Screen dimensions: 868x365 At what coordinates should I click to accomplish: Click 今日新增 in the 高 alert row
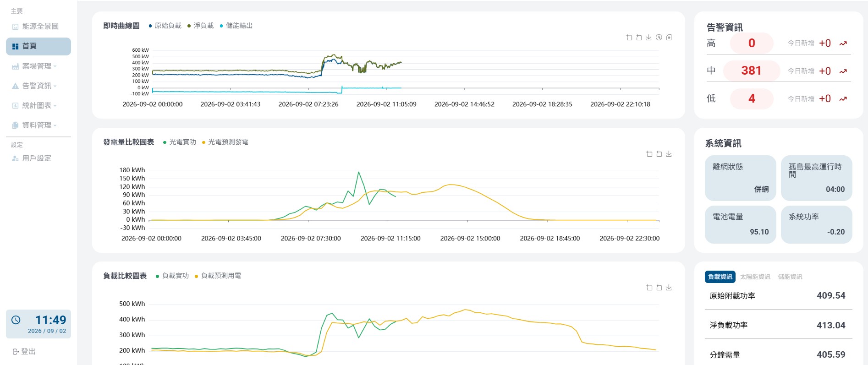pyautogui.click(x=801, y=43)
